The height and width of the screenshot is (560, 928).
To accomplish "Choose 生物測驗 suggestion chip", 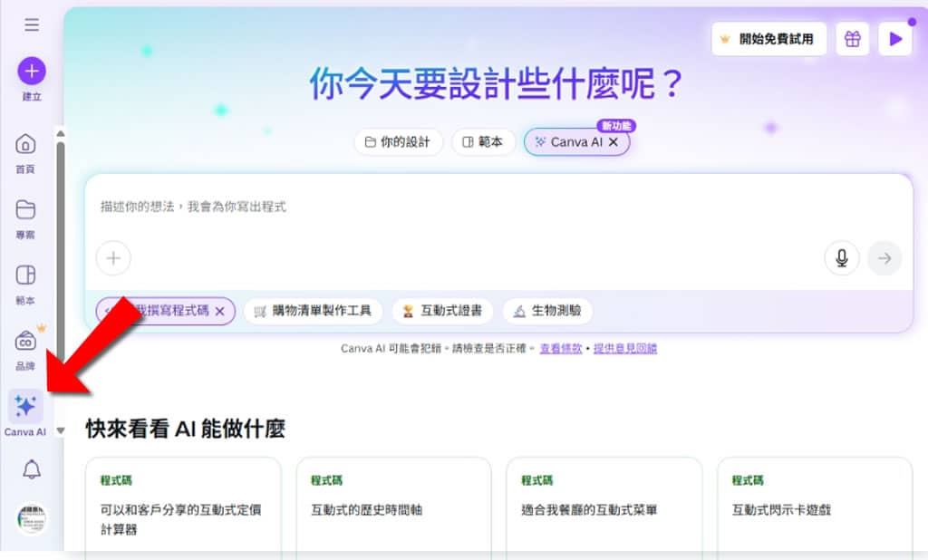I will (x=547, y=311).
